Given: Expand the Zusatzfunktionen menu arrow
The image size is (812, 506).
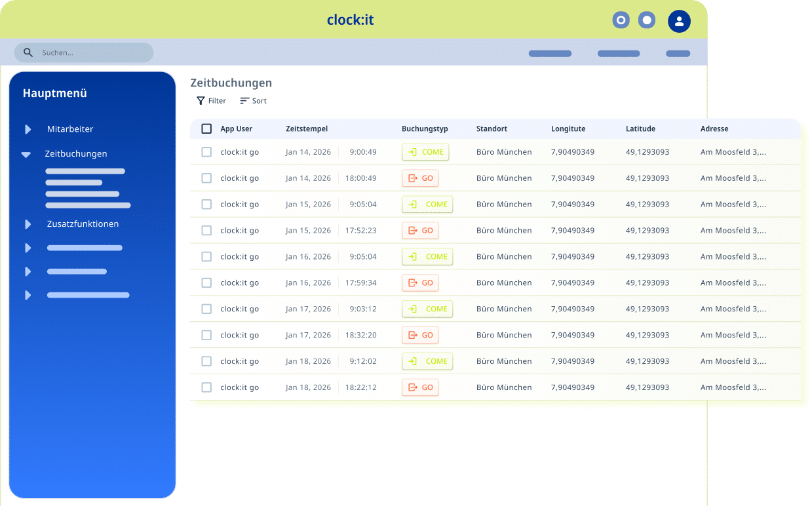Looking at the screenshot, I should [28, 224].
